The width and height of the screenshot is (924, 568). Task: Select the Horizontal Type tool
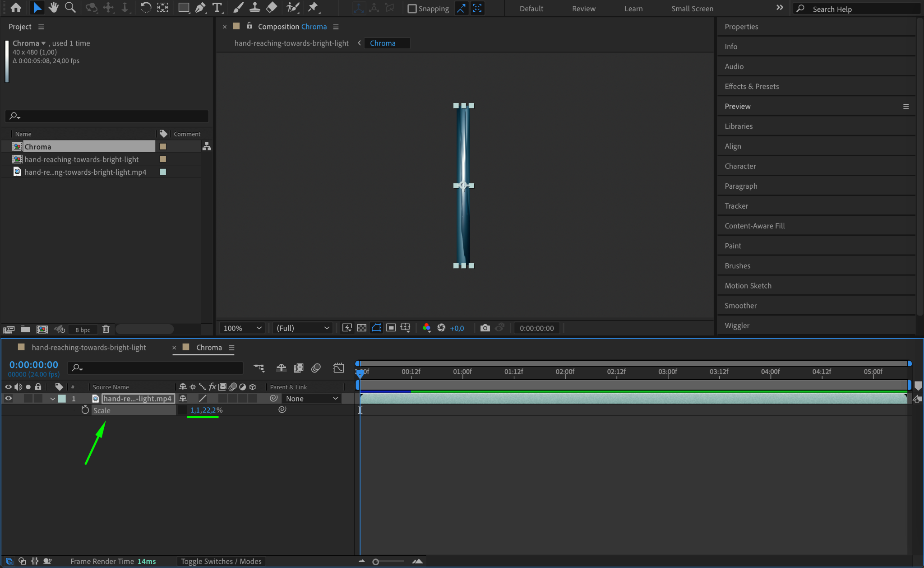pos(217,8)
